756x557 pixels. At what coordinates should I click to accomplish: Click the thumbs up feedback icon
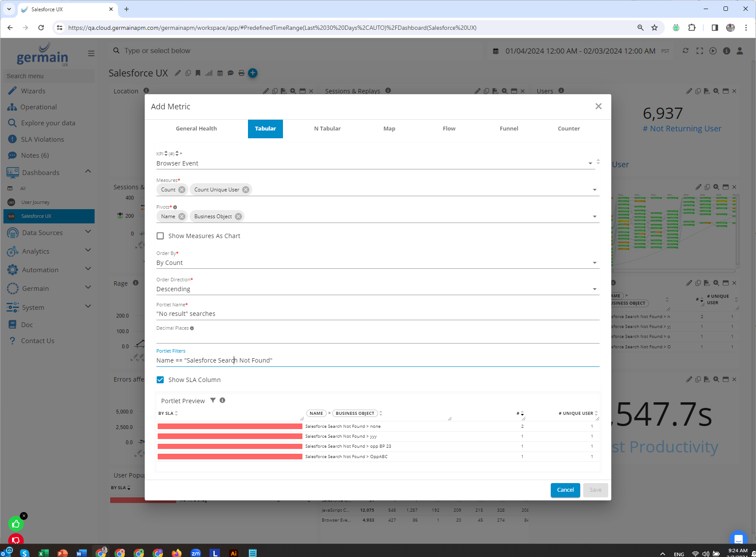[x=16, y=524]
